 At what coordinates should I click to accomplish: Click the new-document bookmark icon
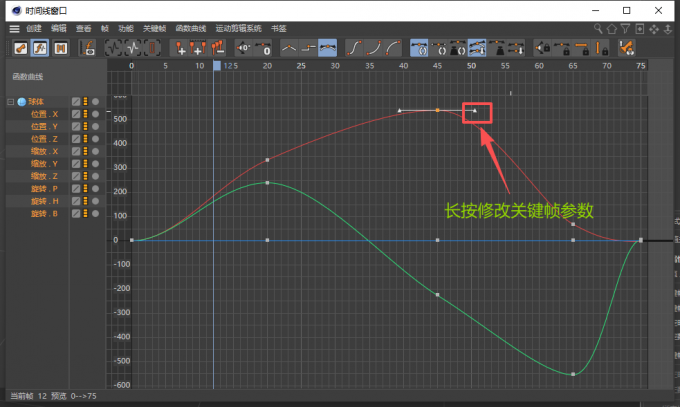(x=639, y=29)
